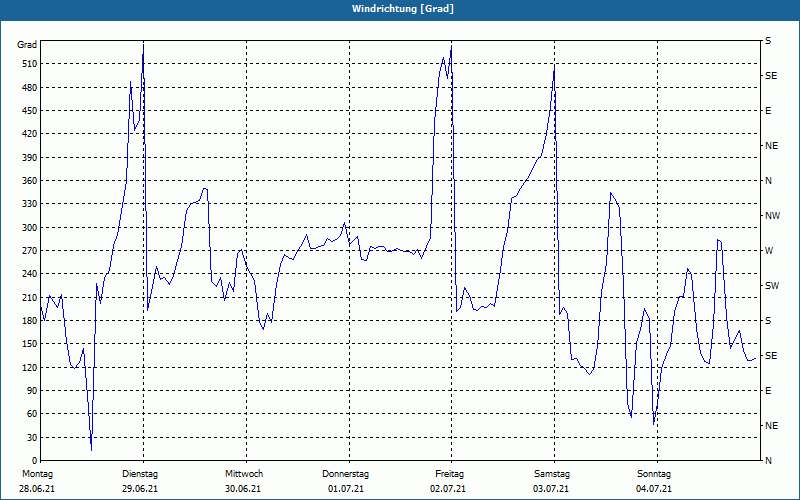Click the 270 degree axis value

click(30, 251)
